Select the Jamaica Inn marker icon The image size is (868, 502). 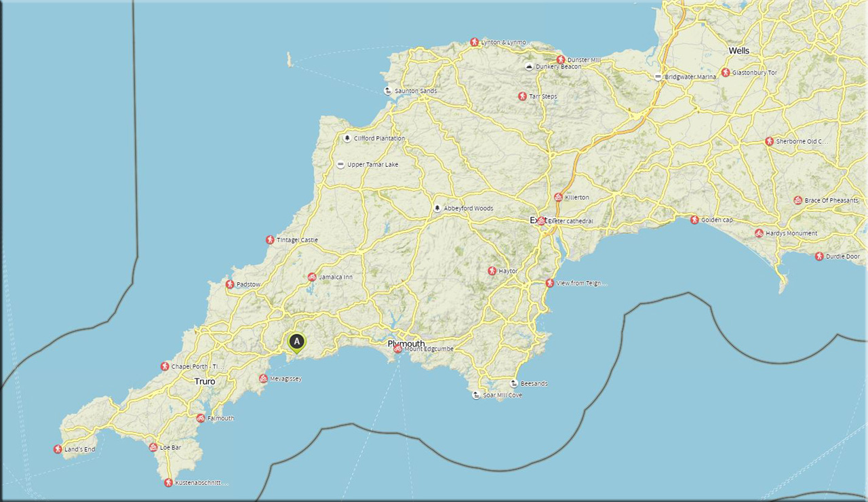tap(312, 277)
